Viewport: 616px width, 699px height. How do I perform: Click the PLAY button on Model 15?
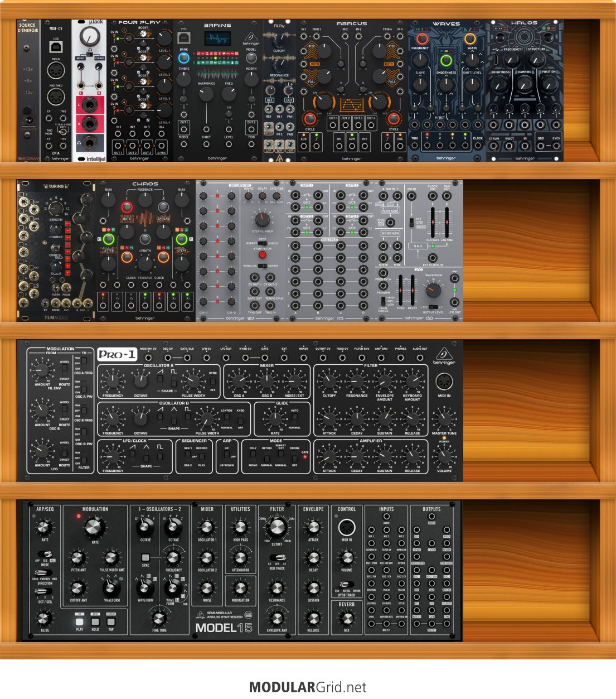coord(80,621)
